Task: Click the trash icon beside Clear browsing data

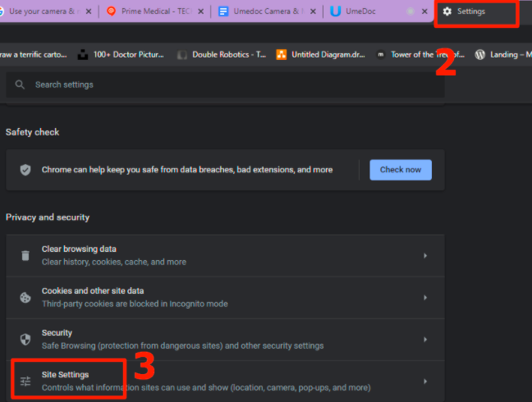Action: (x=25, y=255)
